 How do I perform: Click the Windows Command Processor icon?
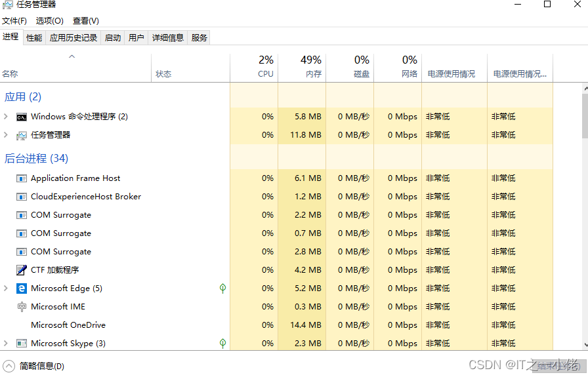click(x=22, y=117)
